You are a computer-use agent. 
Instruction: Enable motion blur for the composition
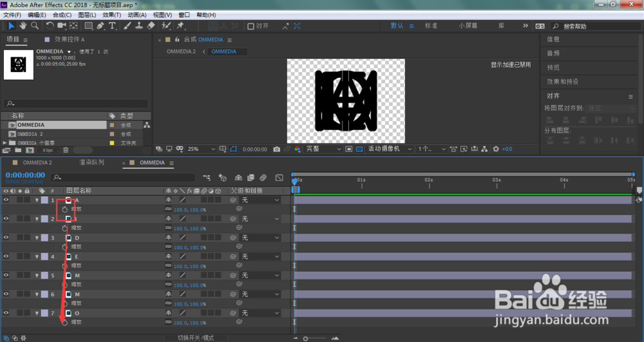[263, 178]
